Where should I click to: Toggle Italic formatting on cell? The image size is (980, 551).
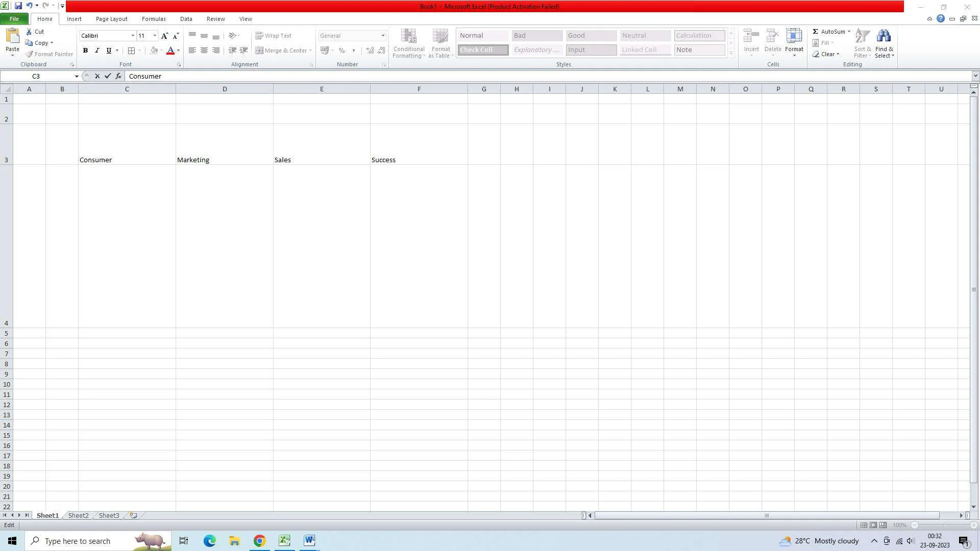(x=96, y=51)
